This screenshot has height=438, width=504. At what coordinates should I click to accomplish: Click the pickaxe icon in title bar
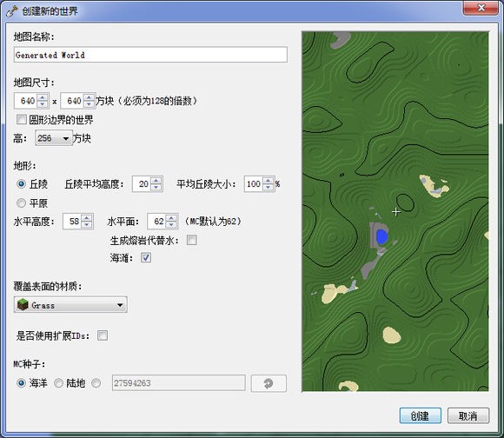point(12,11)
